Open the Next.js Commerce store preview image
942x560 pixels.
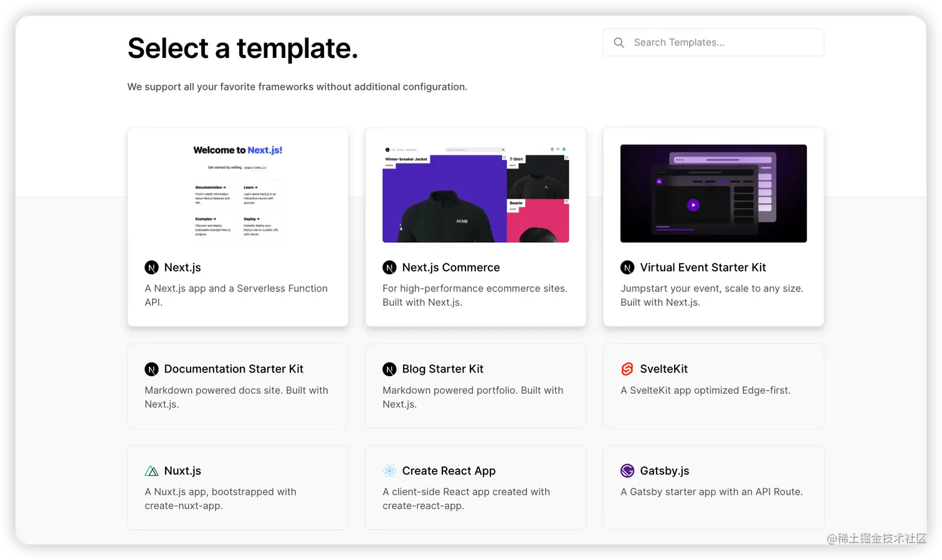[475, 193]
